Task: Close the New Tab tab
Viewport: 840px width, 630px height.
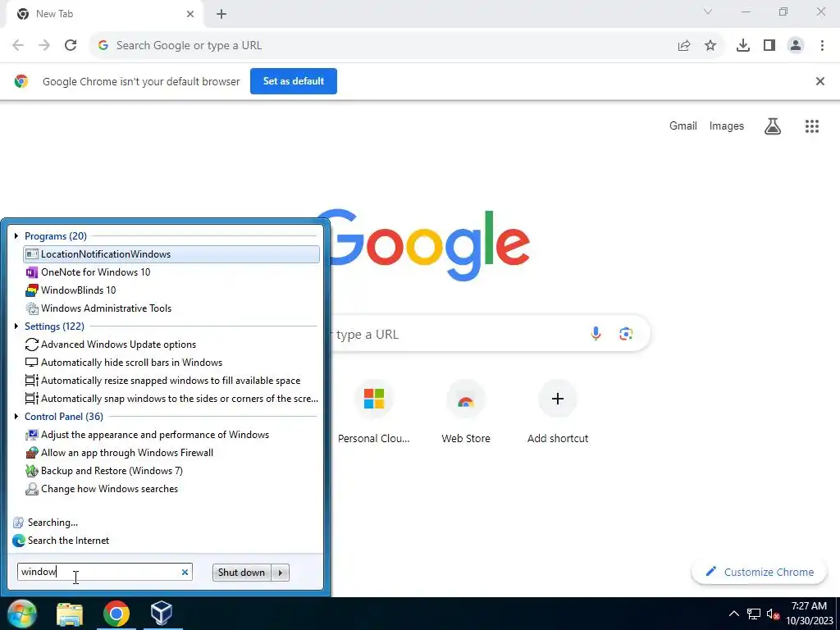Action: point(190,14)
